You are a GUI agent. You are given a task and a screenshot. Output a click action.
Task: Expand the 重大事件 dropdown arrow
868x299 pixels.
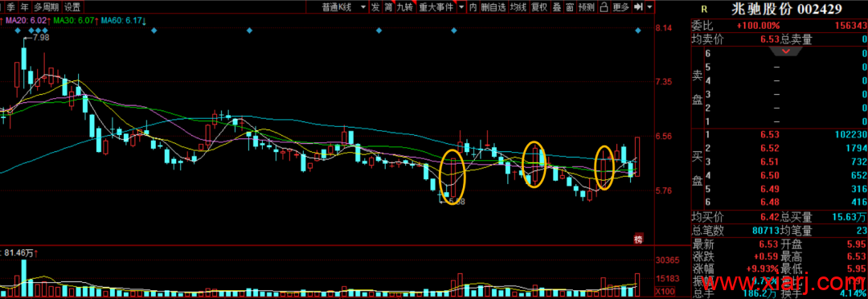[461, 7]
